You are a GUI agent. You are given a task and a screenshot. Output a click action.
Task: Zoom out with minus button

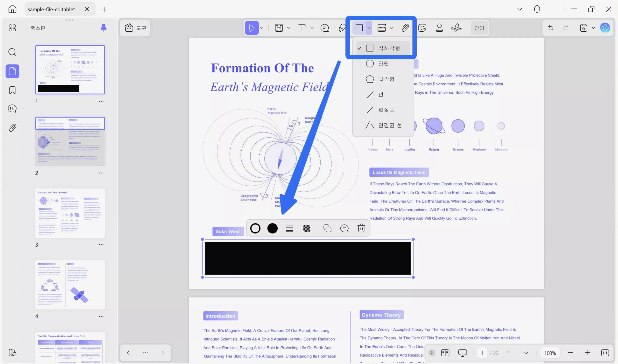click(x=570, y=353)
